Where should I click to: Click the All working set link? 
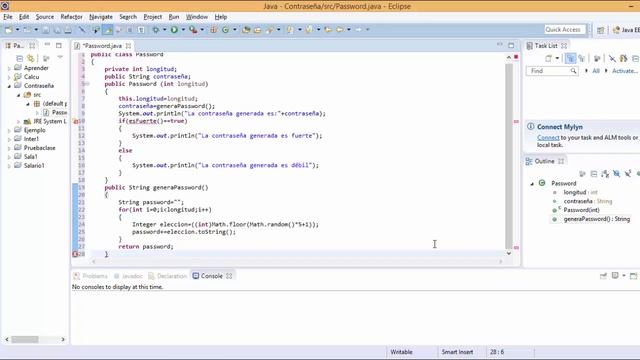pos(596,71)
